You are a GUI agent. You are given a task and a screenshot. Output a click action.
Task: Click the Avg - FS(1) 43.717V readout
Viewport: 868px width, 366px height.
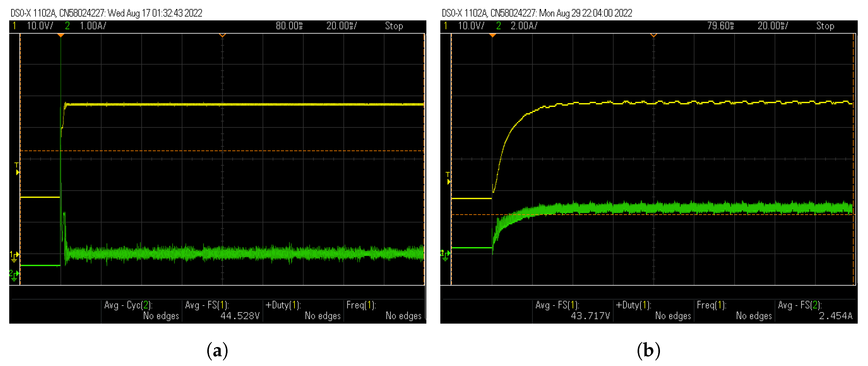point(573,310)
